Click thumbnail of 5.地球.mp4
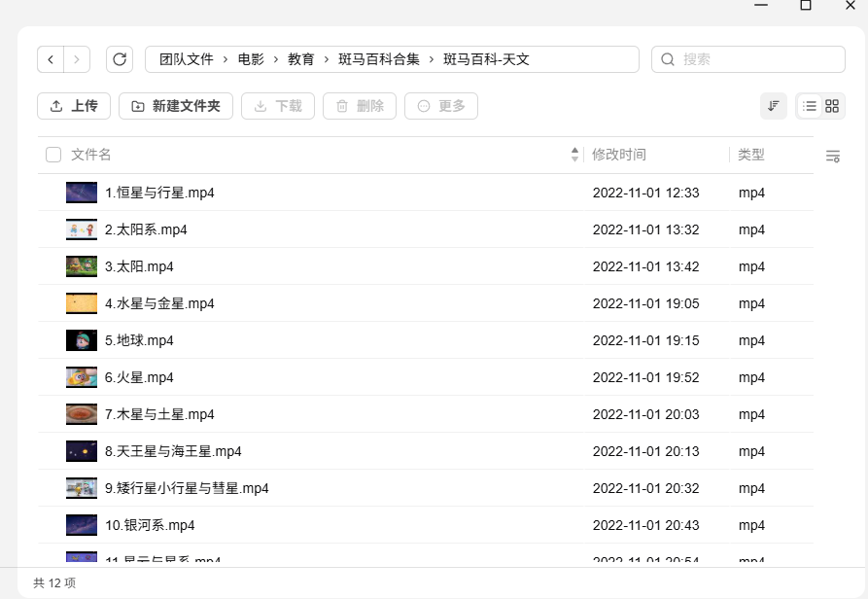The width and height of the screenshot is (868, 599). click(82, 340)
